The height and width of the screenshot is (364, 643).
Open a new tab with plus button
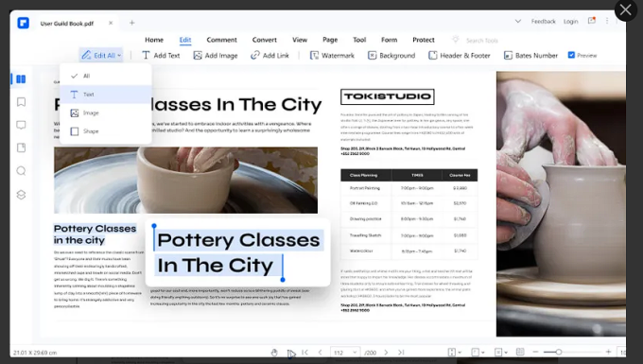tap(131, 23)
